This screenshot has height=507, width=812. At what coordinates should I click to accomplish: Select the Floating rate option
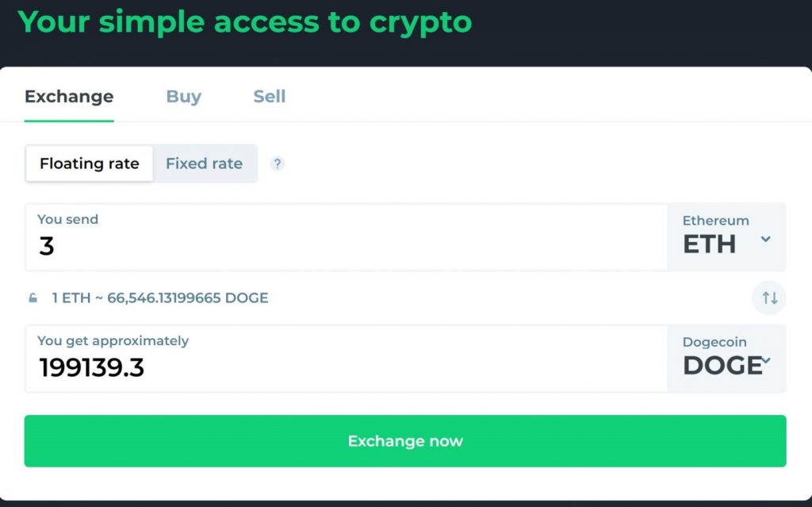pos(89,163)
